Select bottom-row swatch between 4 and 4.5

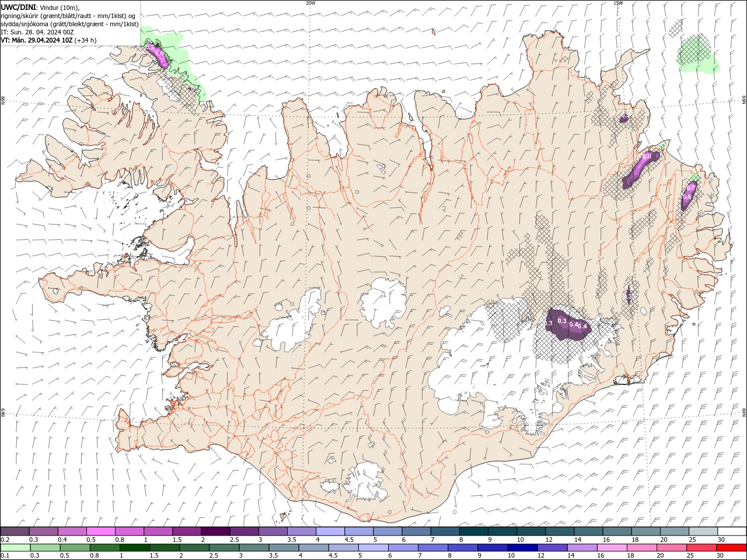pyautogui.click(x=313, y=548)
